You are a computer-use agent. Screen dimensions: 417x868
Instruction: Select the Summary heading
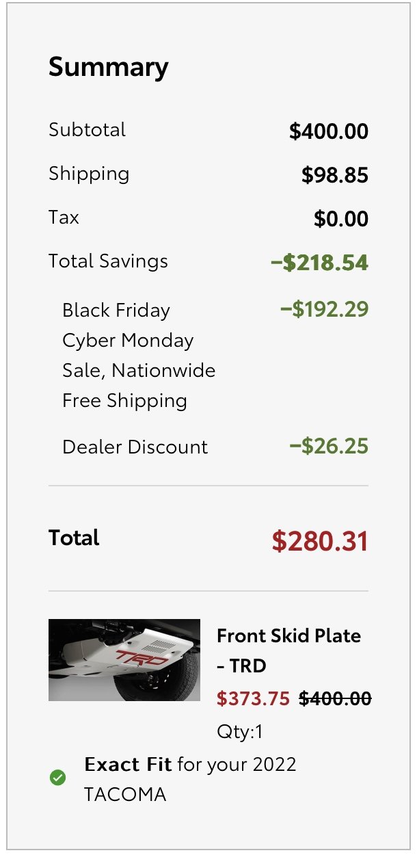(108, 67)
